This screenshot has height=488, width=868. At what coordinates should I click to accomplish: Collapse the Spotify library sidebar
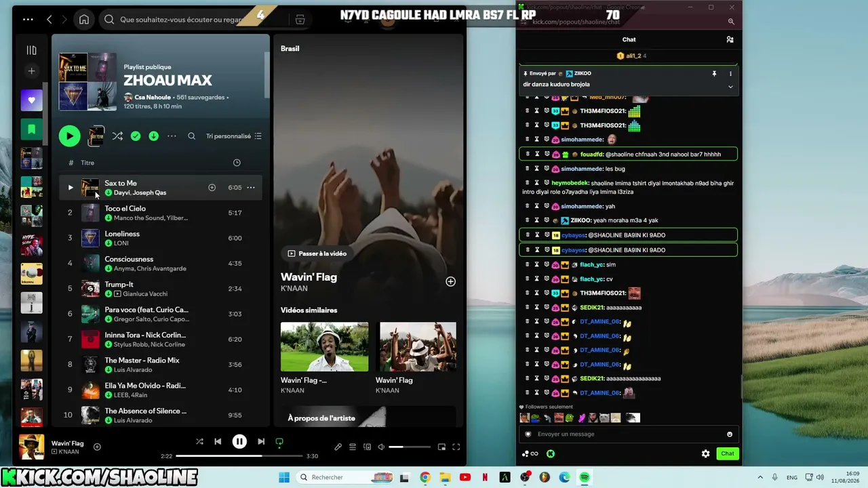[x=31, y=50]
